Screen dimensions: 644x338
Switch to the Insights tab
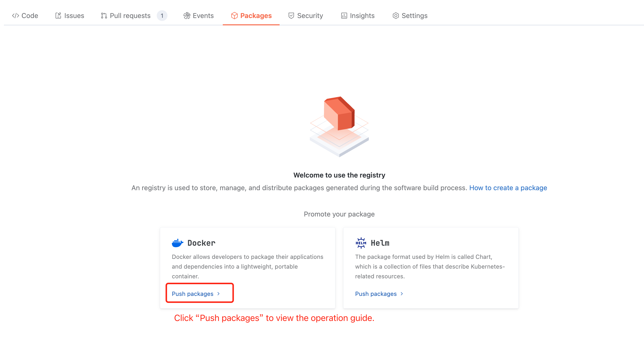[x=362, y=16]
